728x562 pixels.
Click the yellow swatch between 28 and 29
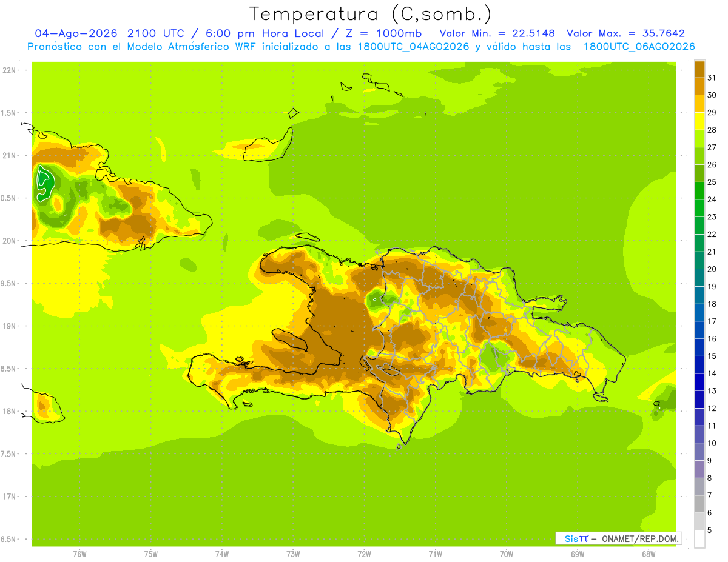pyautogui.click(x=699, y=121)
